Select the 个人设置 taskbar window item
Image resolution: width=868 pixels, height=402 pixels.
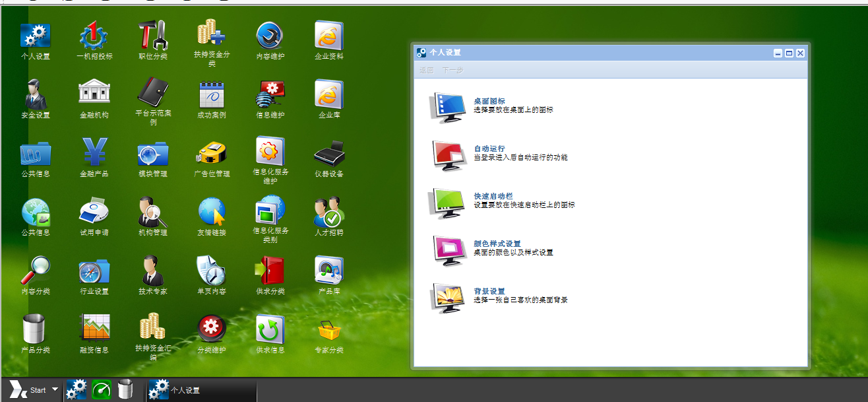(x=185, y=390)
